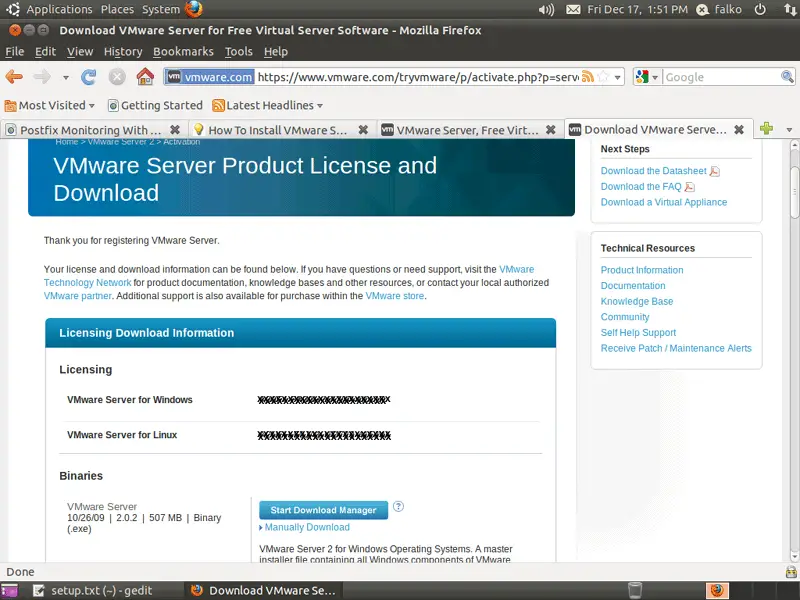Open the Product Information link
800x600 pixels.
[642, 270]
